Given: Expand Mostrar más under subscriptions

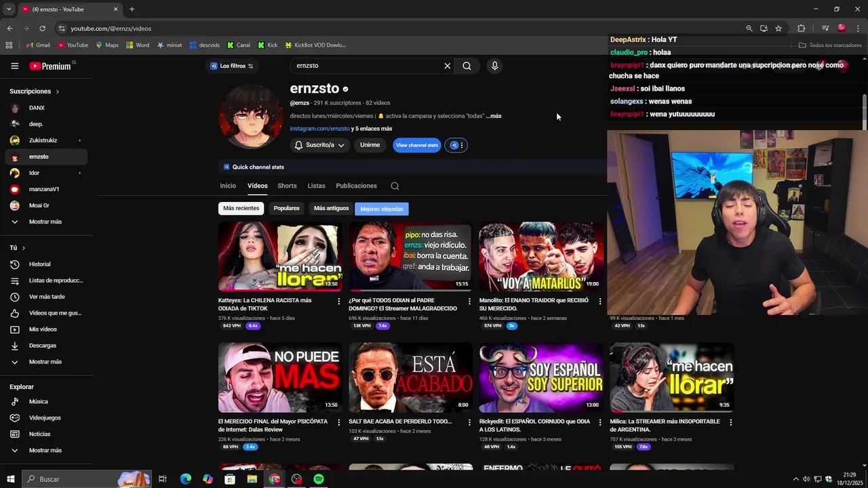Looking at the screenshot, I should [46, 222].
